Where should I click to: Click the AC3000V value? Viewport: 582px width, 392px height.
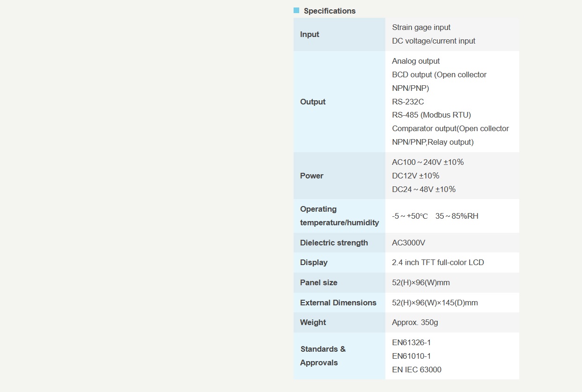tap(408, 243)
